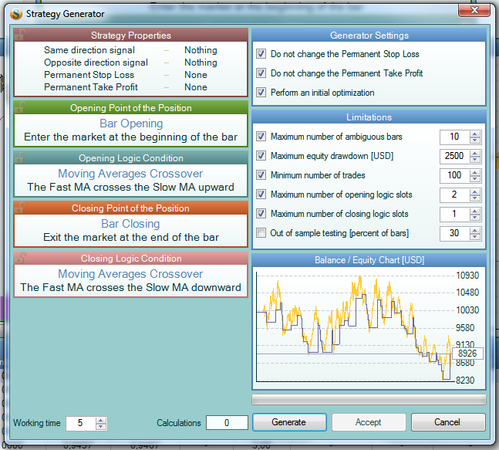The width and height of the screenshot is (499, 450).
Task: Select the Bar Closing exit point slot
Action: click(131, 230)
